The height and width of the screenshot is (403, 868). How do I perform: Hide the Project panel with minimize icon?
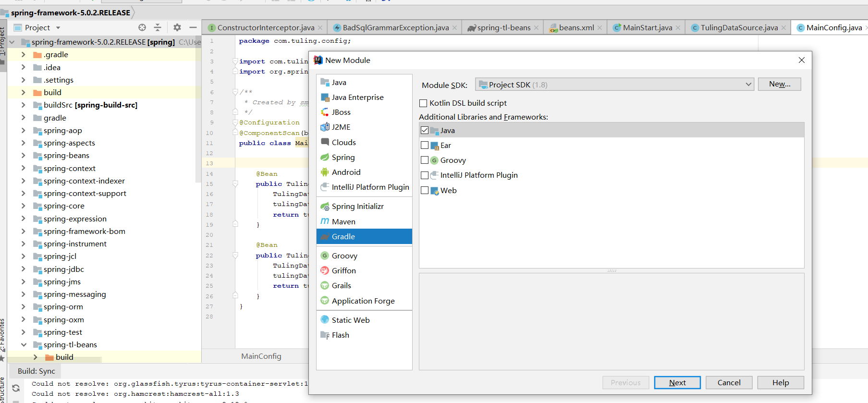pyautogui.click(x=193, y=27)
